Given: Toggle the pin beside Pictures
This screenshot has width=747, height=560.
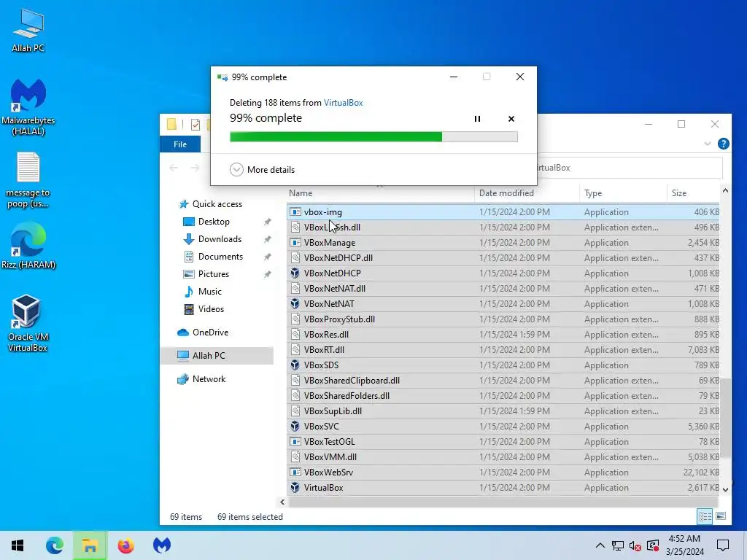Looking at the screenshot, I should pos(267,274).
